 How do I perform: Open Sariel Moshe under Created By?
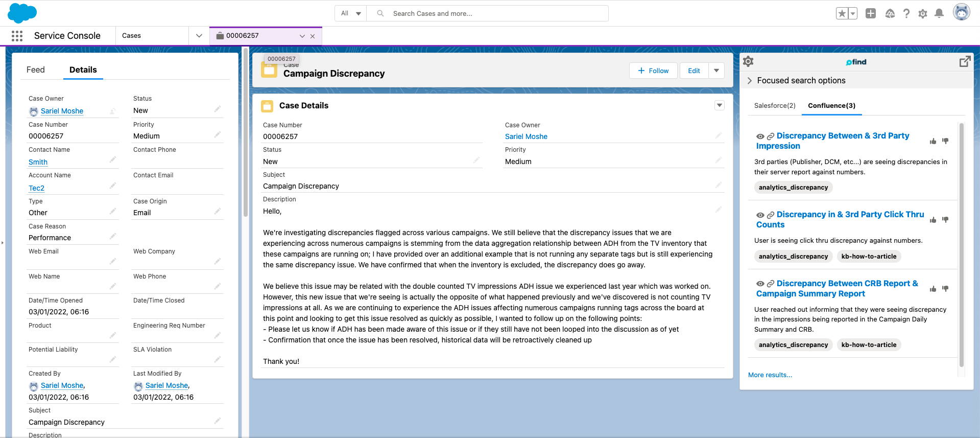coord(62,385)
